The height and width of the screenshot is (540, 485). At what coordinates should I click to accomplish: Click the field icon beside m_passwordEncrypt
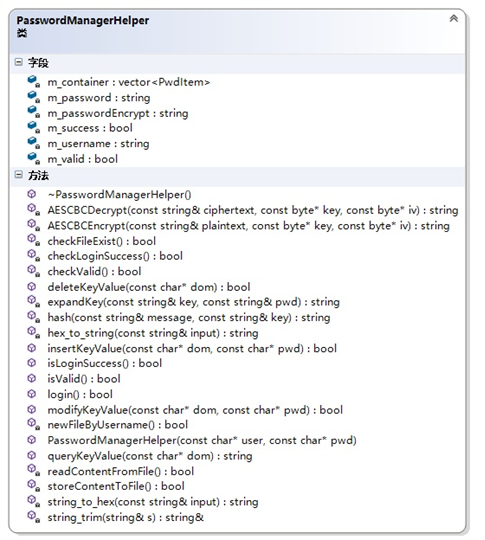tap(33, 112)
